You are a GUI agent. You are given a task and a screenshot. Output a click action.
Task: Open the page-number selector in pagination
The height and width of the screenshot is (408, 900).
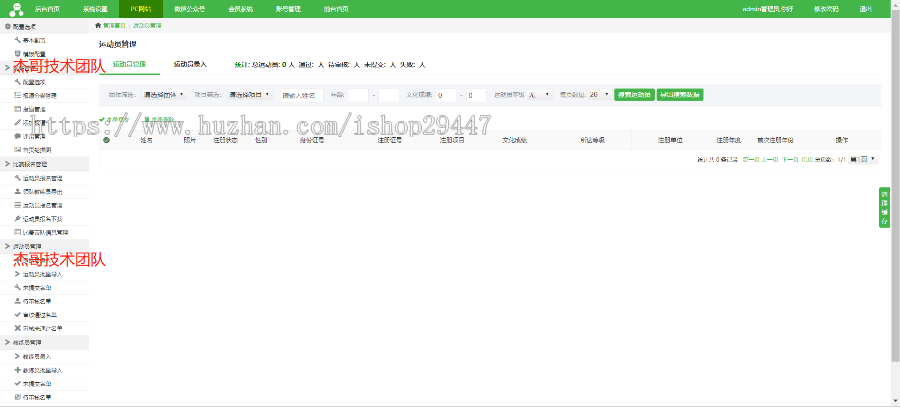[863, 159]
